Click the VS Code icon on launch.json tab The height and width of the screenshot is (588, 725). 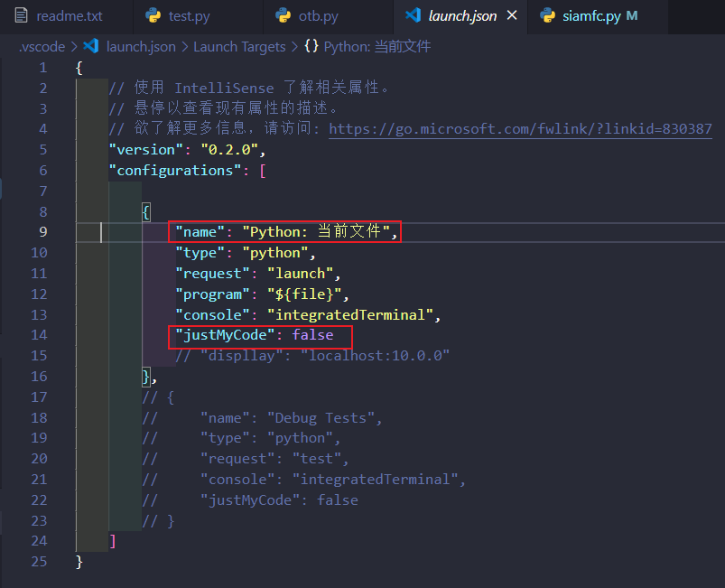click(x=414, y=15)
